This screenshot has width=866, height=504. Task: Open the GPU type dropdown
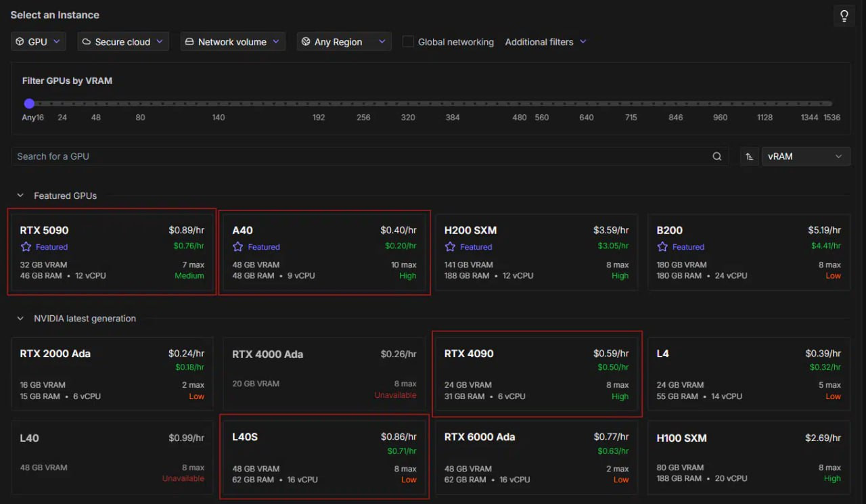click(x=39, y=42)
